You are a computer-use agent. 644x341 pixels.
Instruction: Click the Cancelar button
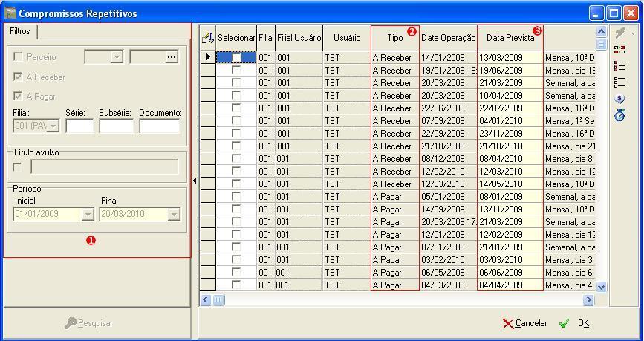pos(525,324)
